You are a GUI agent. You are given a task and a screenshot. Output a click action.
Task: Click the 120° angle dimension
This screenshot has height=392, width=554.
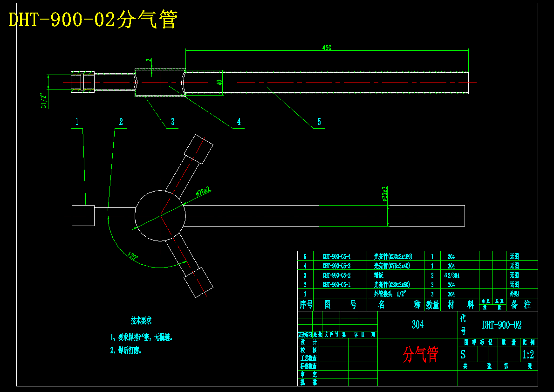tap(133, 255)
